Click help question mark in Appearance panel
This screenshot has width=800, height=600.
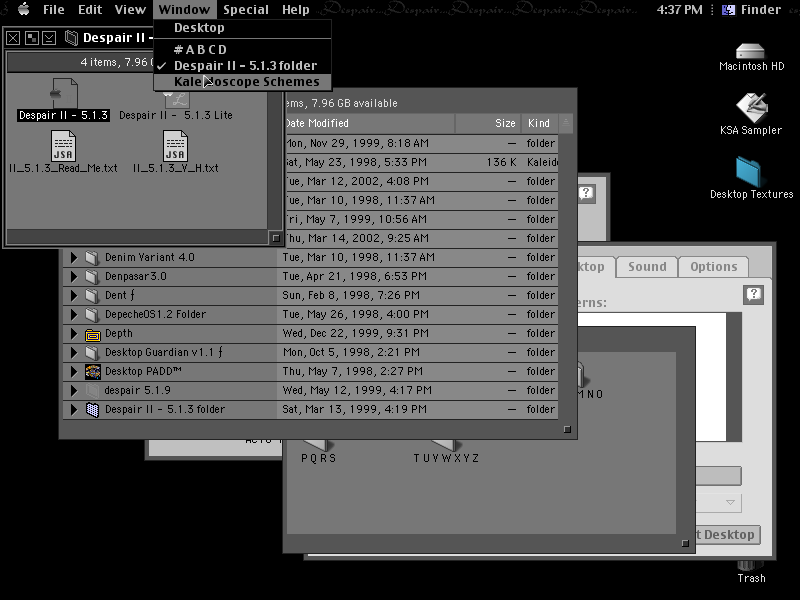[754, 294]
